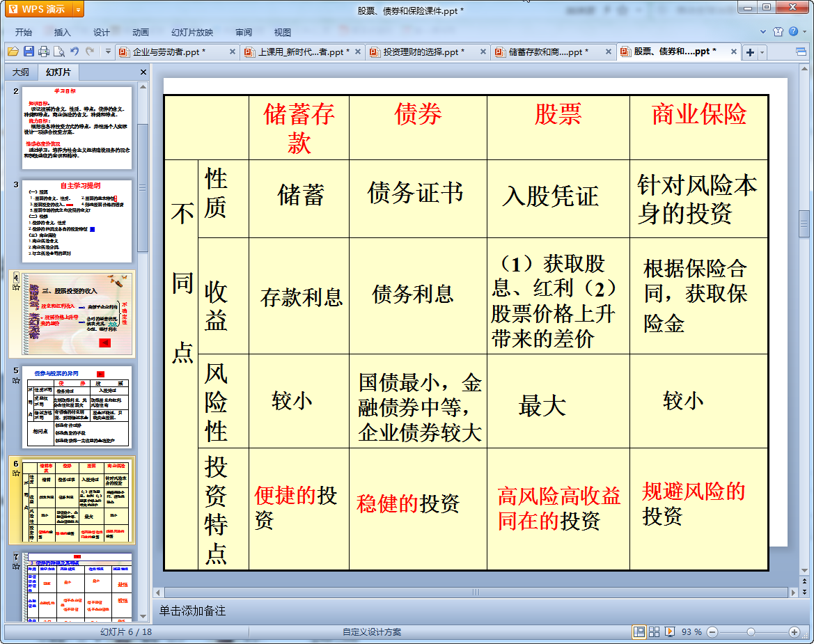Switch to the 企业与劳动者.ppt document tab
This screenshot has width=814, height=644.
169,52
